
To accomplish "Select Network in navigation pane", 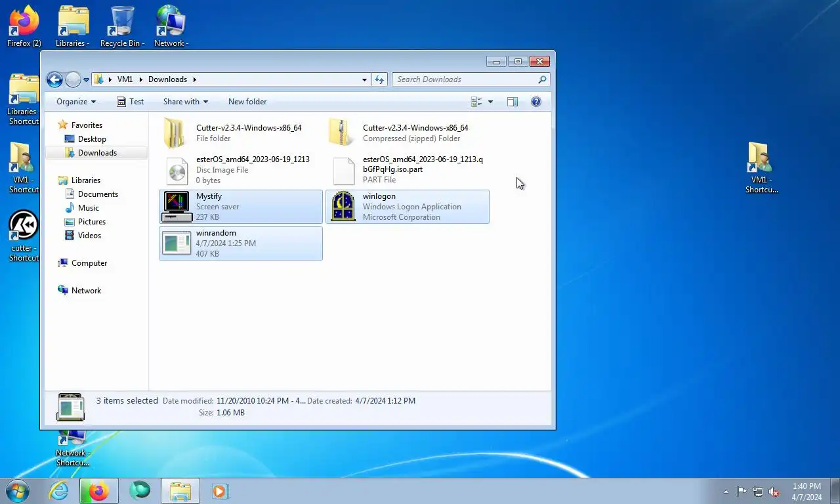I will coord(86,291).
